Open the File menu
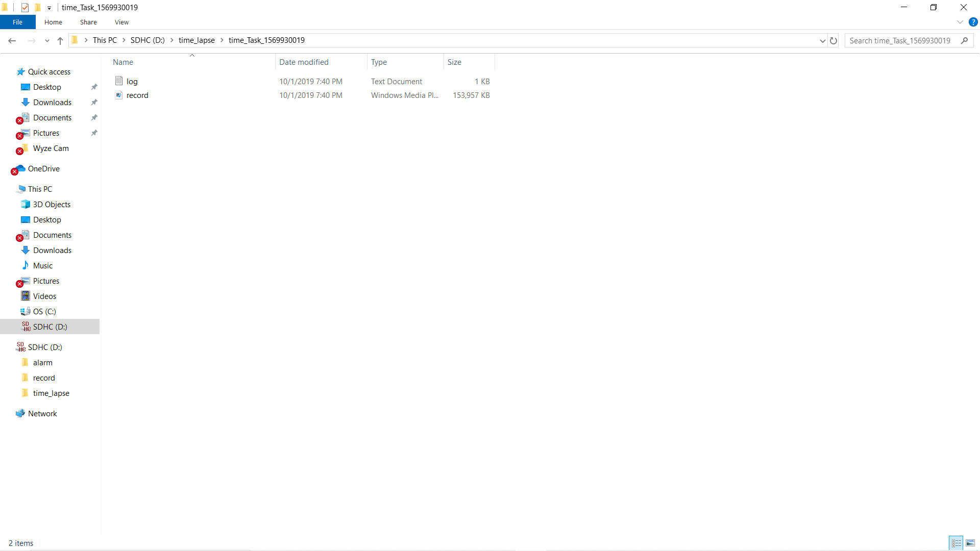This screenshot has width=980, height=551. tap(17, 22)
